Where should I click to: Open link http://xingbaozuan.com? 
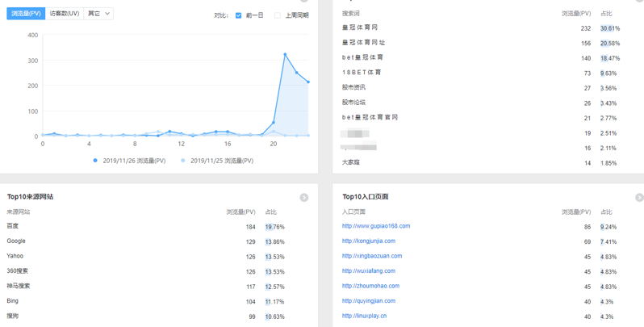tap(372, 256)
